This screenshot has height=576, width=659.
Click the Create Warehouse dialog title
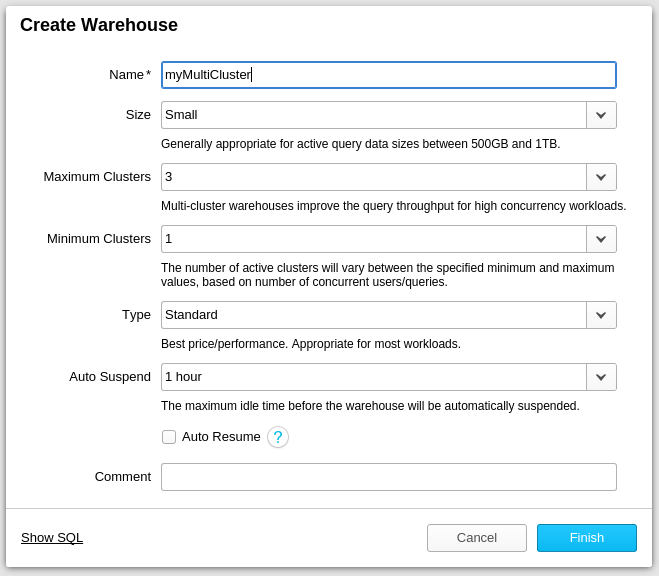point(99,26)
